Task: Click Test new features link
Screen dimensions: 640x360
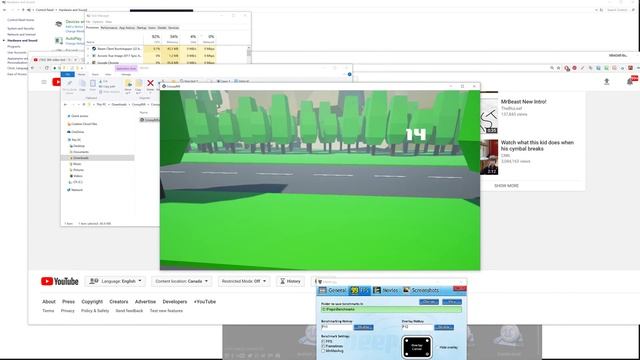Action: pyautogui.click(x=166, y=311)
